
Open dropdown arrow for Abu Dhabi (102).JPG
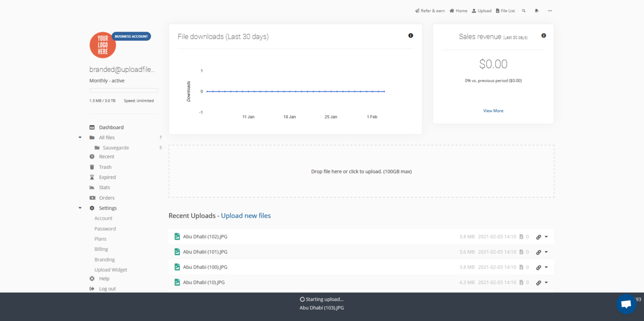(546, 237)
